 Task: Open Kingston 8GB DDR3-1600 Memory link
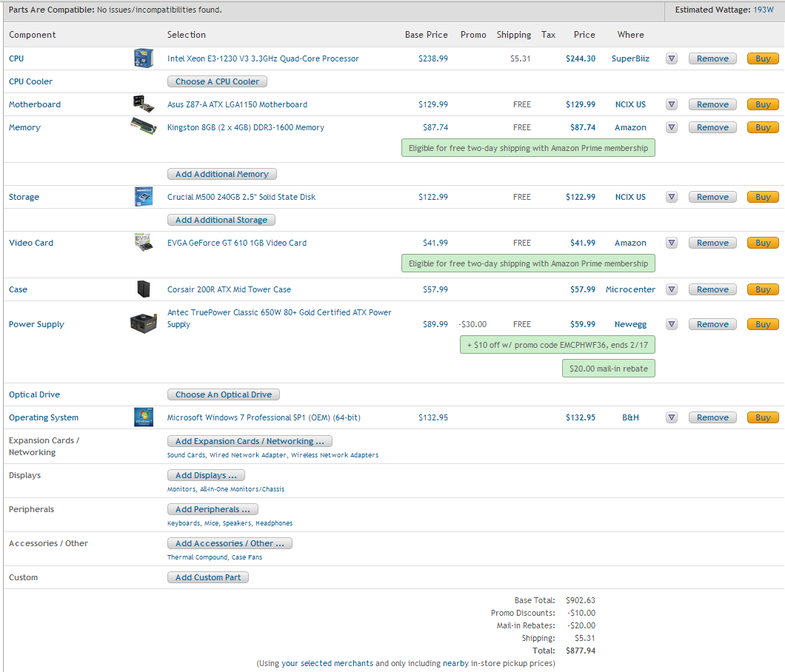pyautogui.click(x=246, y=127)
